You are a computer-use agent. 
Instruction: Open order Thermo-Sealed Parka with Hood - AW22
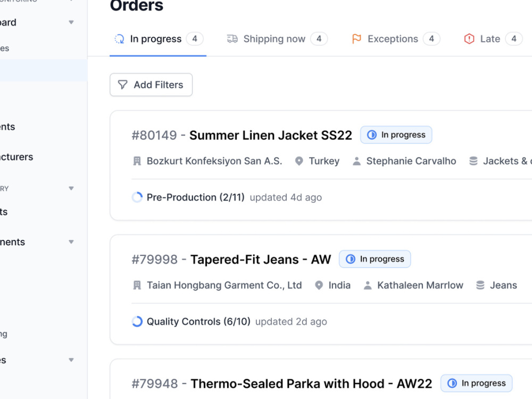click(x=311, y=384)
